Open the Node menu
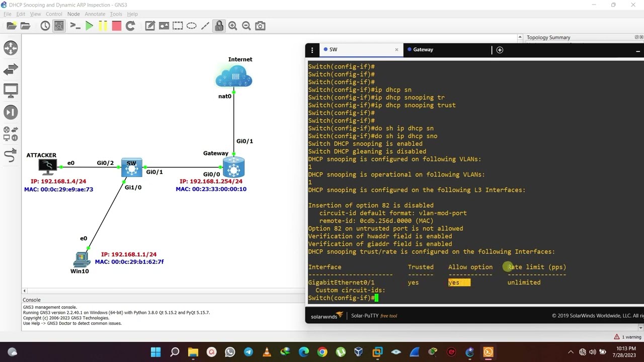The height and width of the screenshot is (362, 644). click(x=73, y=14)
